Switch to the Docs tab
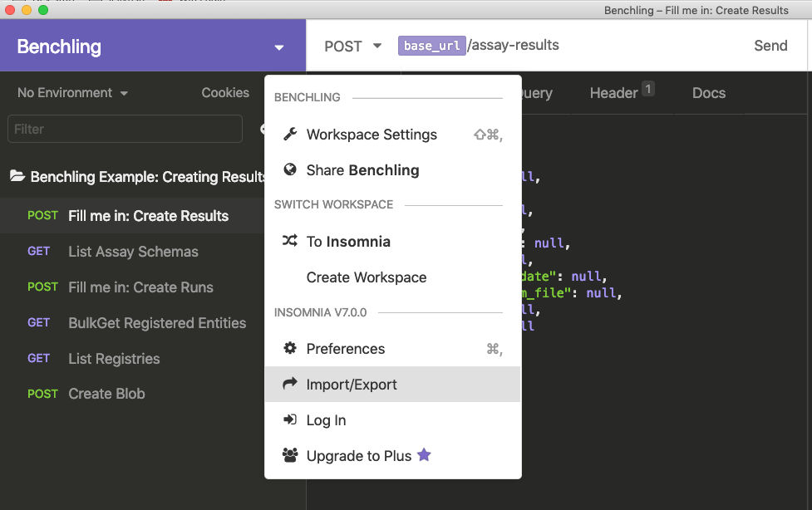 [x=708, y=93]
